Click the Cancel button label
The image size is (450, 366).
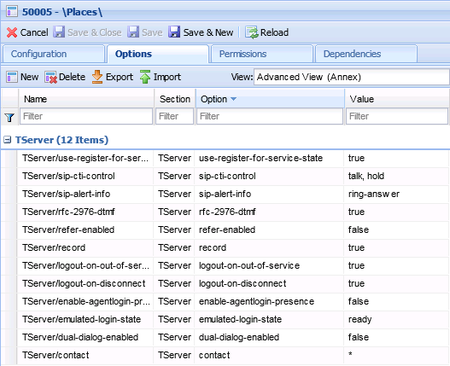tap(34, 32)
